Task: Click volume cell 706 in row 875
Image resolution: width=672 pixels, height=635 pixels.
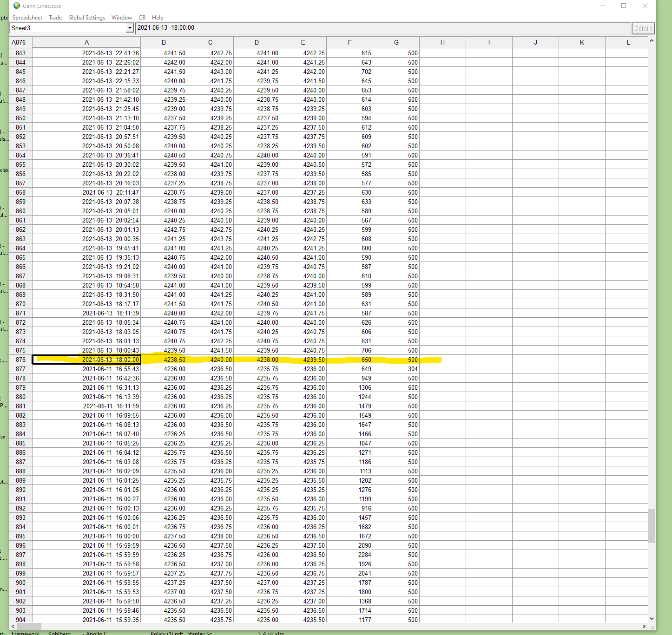Action: pyautogui.click(x=349, y=350)
